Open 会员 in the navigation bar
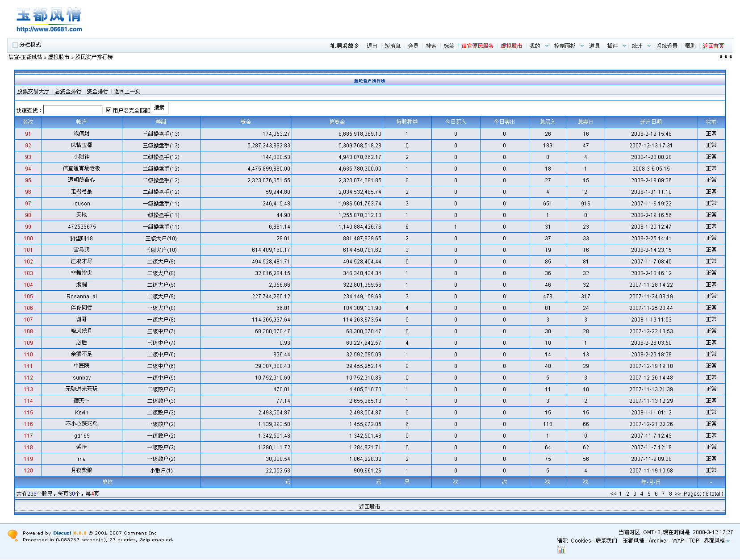740x560 pixels. [413, 46]
